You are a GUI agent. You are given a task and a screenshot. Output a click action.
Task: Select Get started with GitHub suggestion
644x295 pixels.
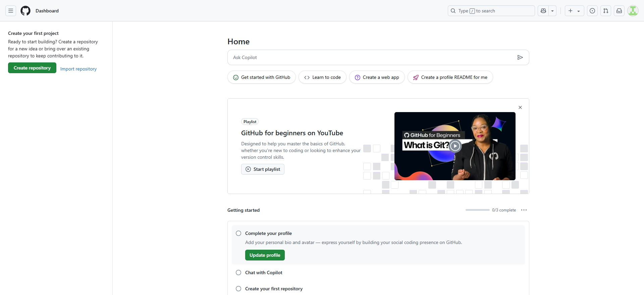coord(262,77)
